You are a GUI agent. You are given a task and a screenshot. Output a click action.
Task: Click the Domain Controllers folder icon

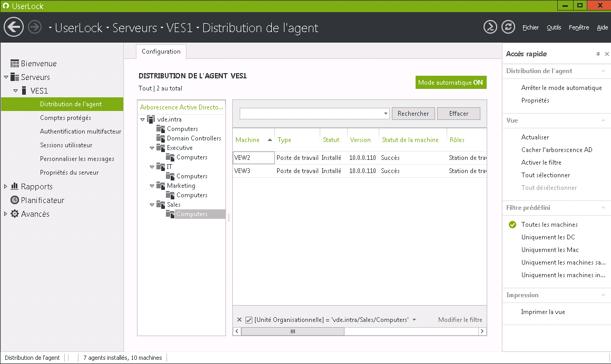(x=161, y=138)
